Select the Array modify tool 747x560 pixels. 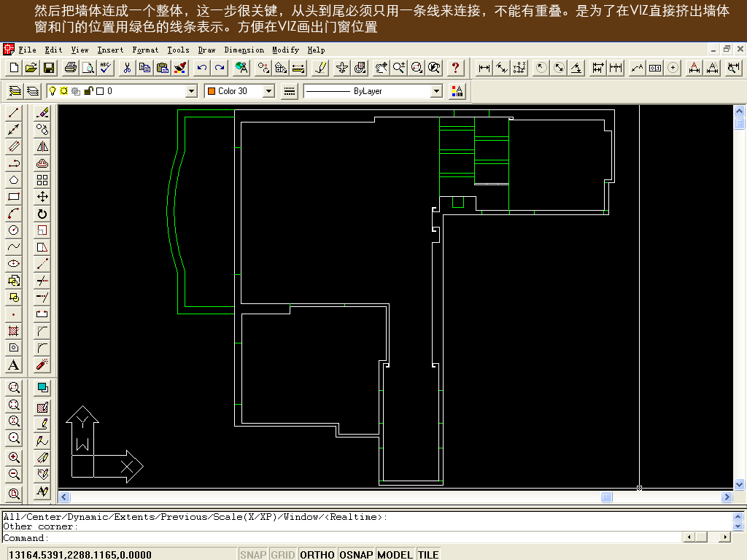click(42, 180)
